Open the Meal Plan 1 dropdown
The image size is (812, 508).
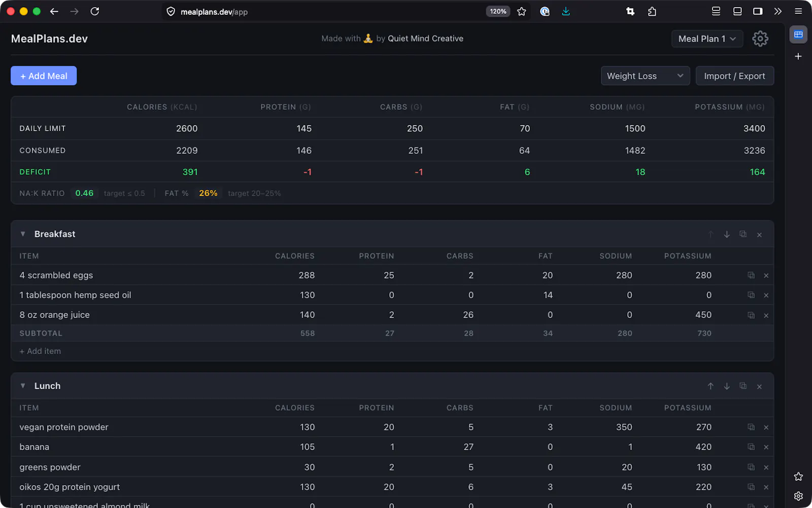tap(707, 39)
